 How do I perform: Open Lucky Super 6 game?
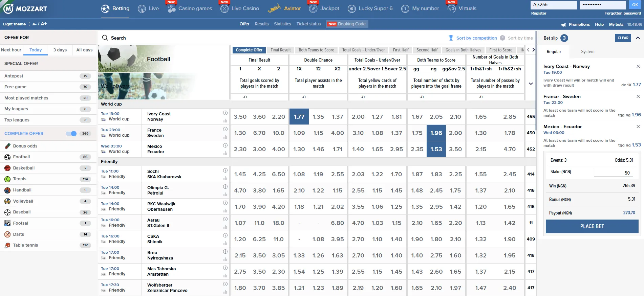pos(370,8)
